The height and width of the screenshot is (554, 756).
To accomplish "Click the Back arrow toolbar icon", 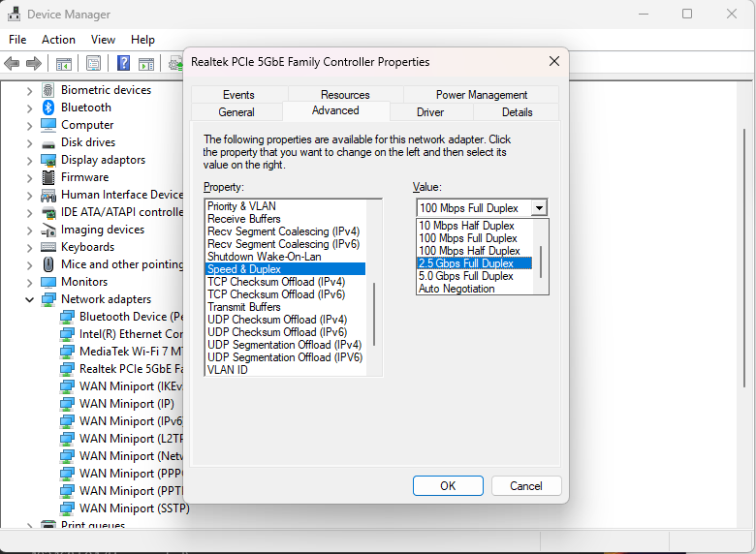I will pos(12,63).
